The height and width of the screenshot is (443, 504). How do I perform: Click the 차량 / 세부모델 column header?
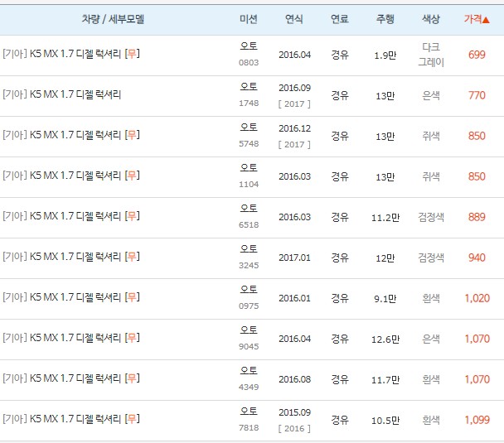(113, 19)
